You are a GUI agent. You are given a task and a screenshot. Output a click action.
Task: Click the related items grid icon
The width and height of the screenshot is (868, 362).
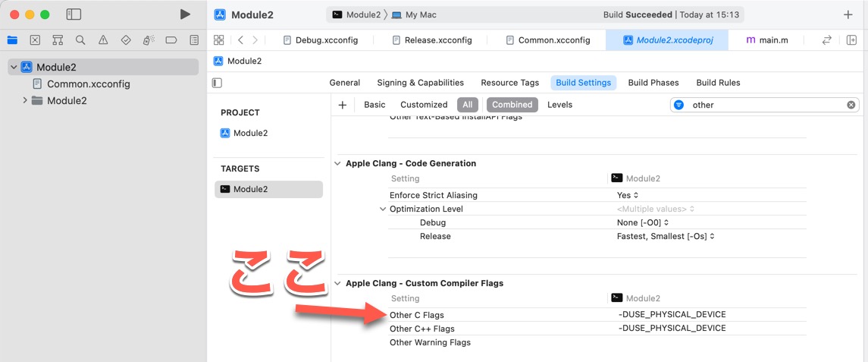pos(218,40)
